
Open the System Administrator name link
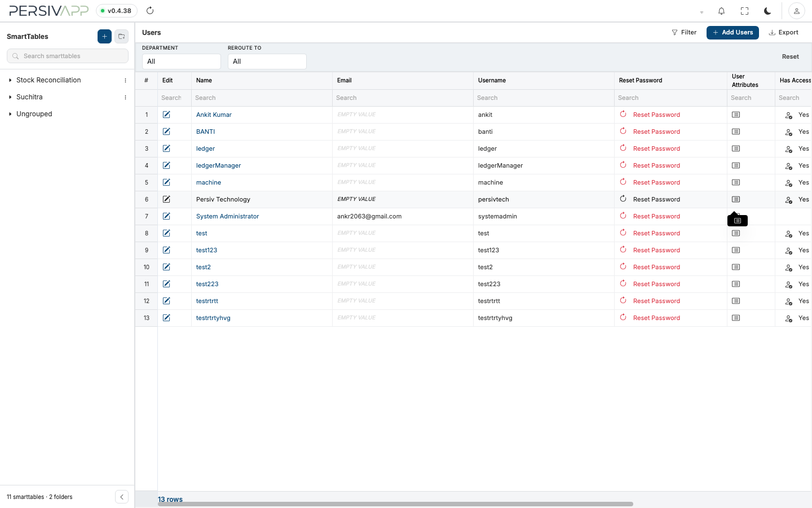click(227, 216)
